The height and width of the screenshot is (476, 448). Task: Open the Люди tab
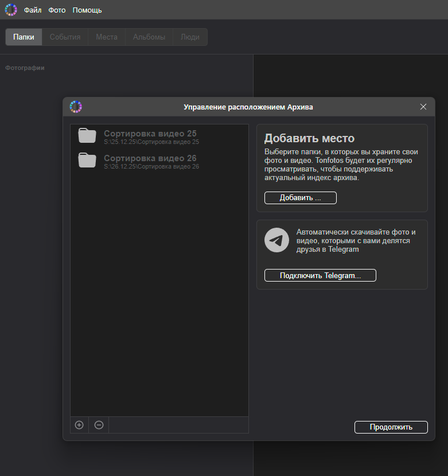190,37
